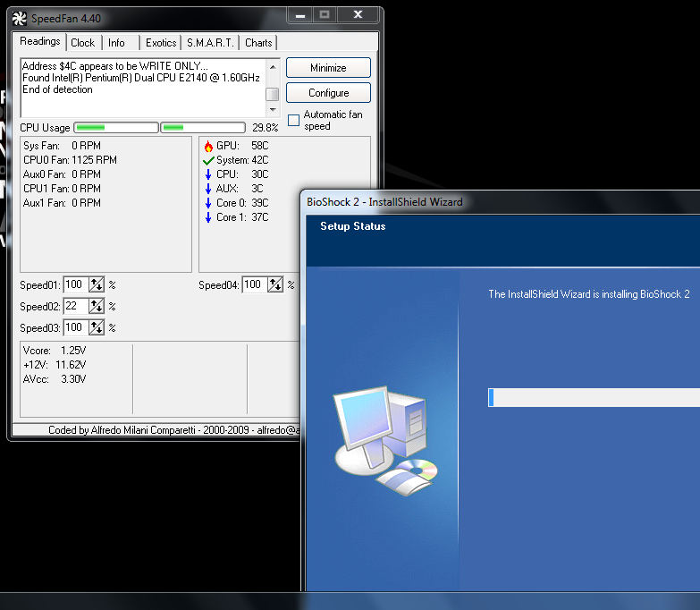Select the 'CPU0 Fan: 1125 RPM' reading
This screenshot has height=610, width=700.
70,160
